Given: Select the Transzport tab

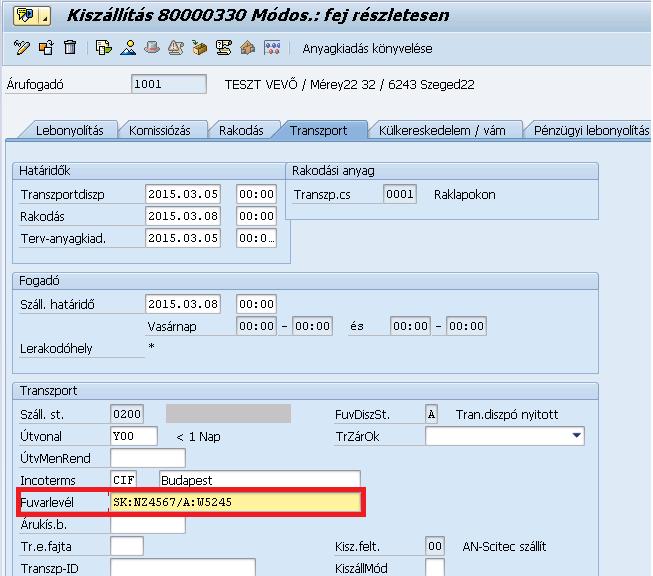Looking at the screenshot, I should 319,130.
